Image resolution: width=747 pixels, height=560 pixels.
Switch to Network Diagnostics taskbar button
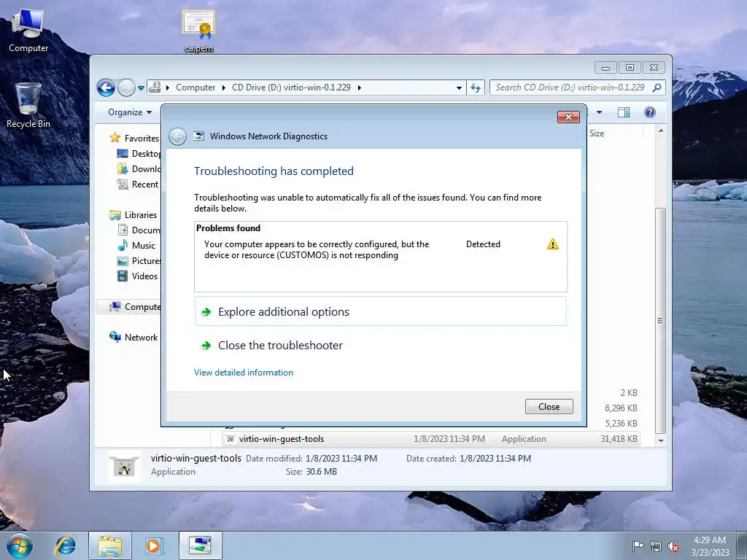point(200,545)
